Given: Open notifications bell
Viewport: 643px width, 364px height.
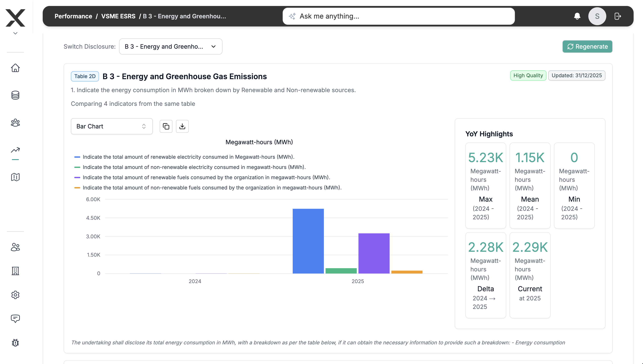Looking at the screenshot, I should (x=577, y=16).
